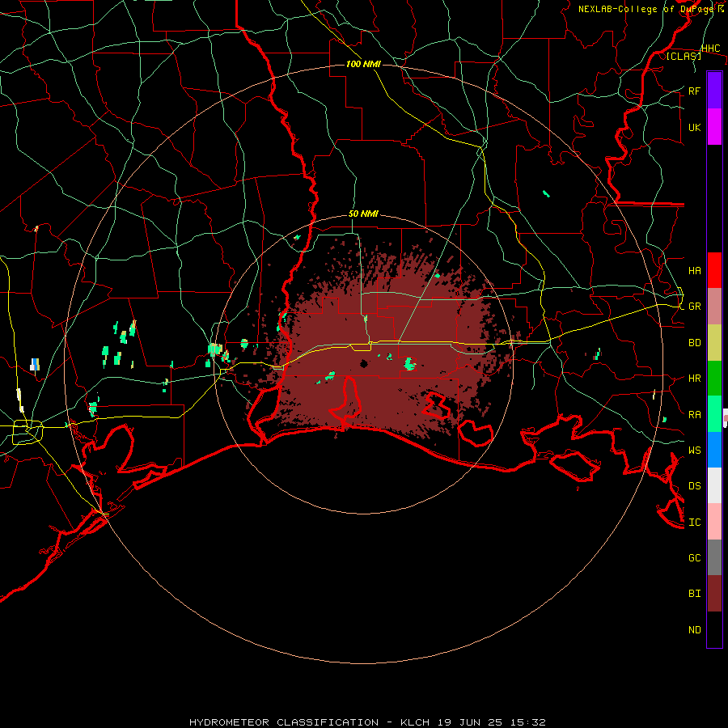This screenshot has height=728, width=728.
Task: Click the UK magenta legend swatch
Action: 714,127
